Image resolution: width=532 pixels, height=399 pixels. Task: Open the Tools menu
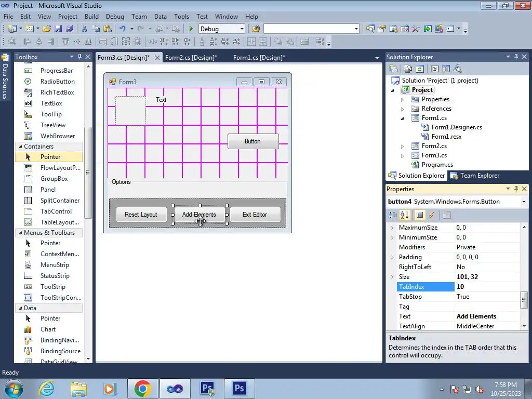[x=181, y=16]
